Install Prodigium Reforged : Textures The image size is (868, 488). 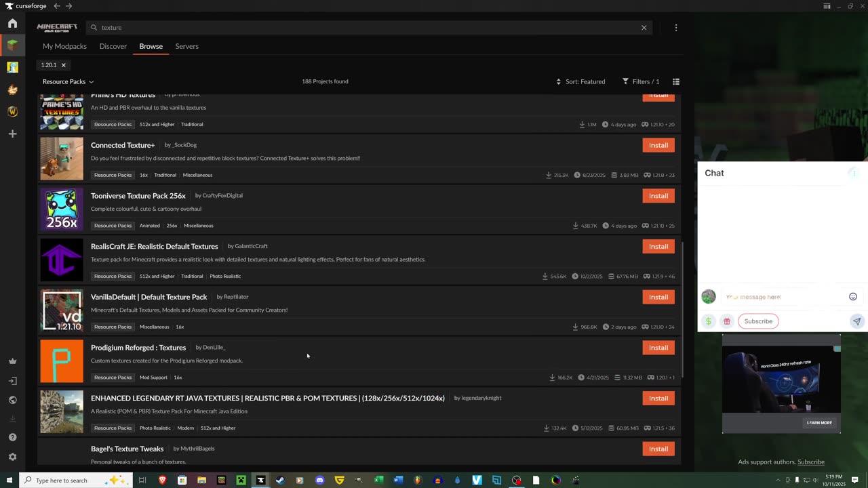click(658, 348)
